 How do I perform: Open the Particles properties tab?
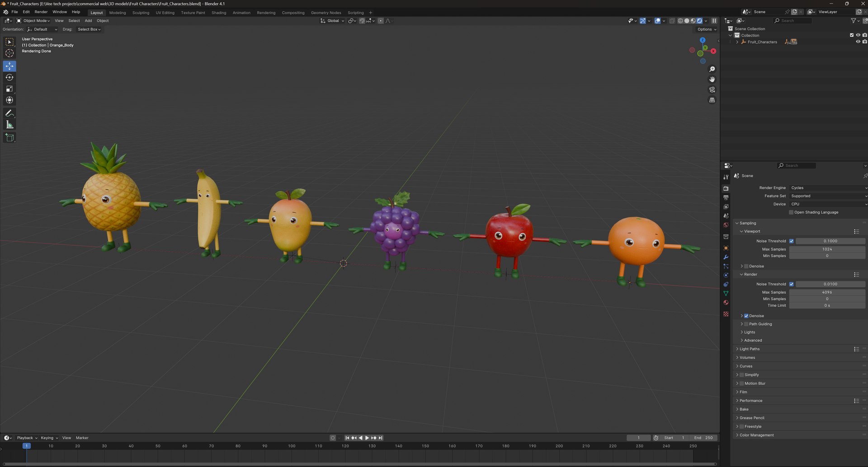click(x=726, y=266)
